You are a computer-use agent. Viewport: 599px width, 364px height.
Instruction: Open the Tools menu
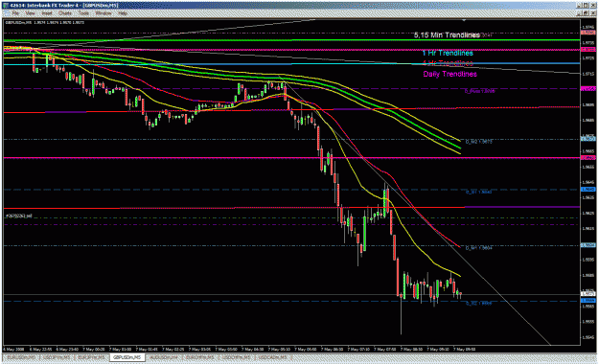pos(83,13)
